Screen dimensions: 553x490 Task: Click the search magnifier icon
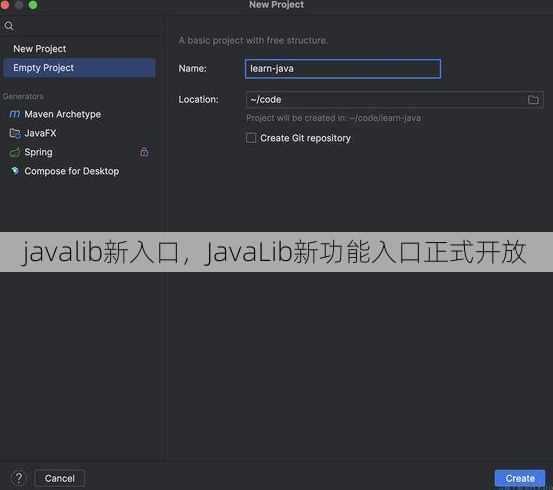tap(9, 26)
